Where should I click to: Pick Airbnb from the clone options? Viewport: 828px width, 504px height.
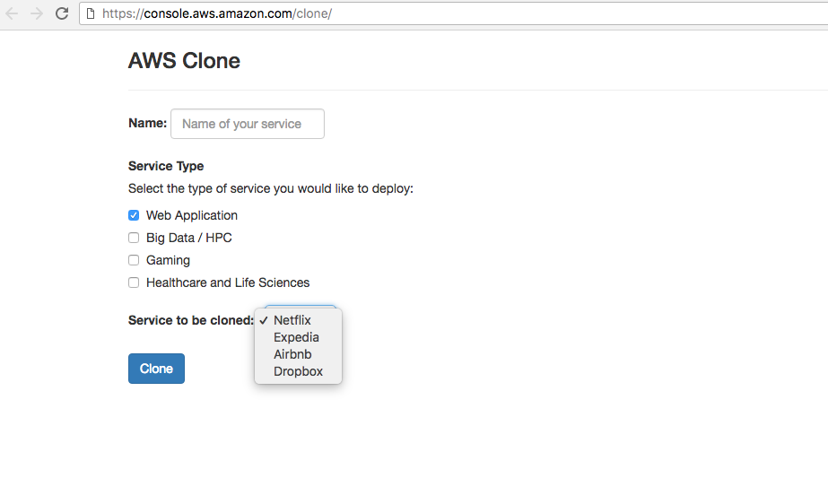click(298, 354)
